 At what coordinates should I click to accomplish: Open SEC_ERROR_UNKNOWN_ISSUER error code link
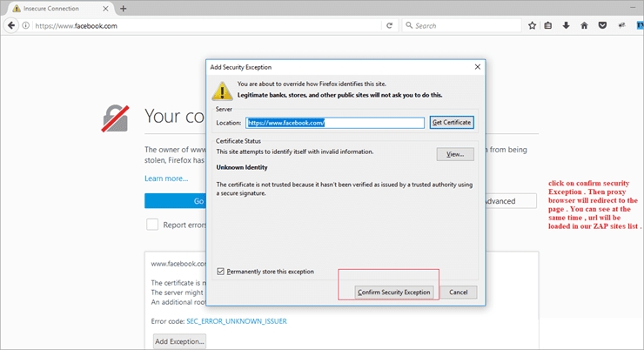pos(237,320)
